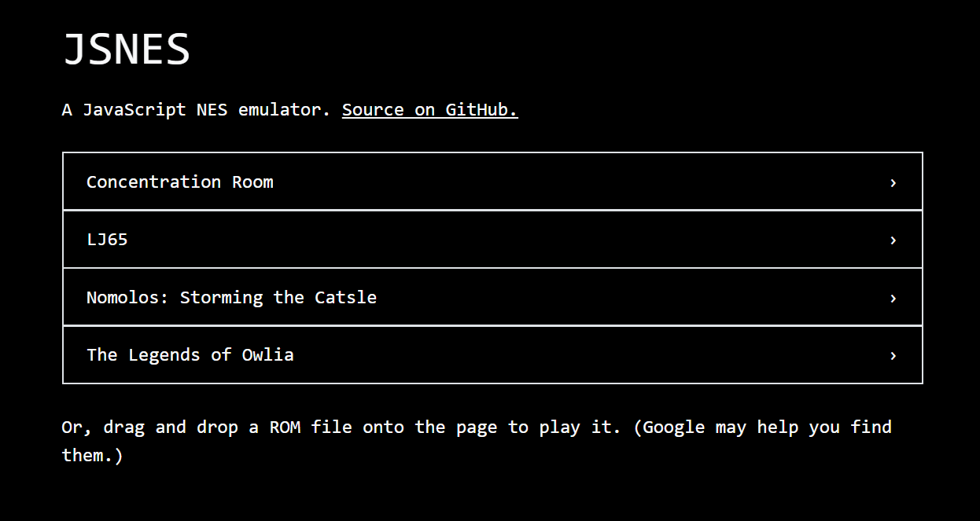Click the word "Google" in the bottom paragraph
Viewport: 980px width, 521px height.
pyautogui.click(x=673, y=427)
